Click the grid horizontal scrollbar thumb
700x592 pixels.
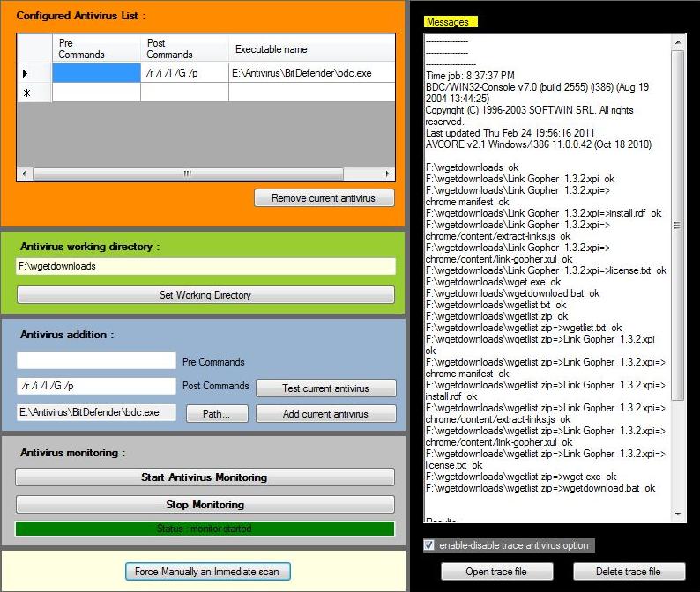pyautogui.click(x=188, y=174)
